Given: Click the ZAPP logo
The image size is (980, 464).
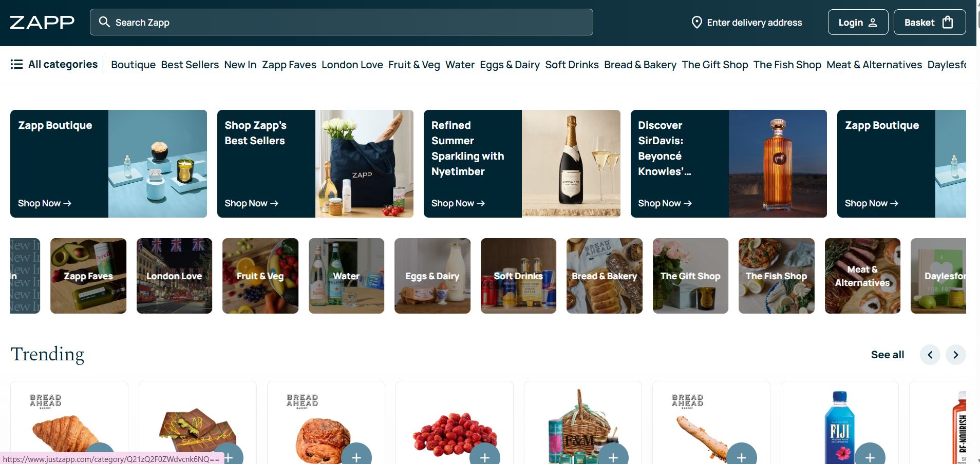Looking at the screenshot, I should pyautogui.click(x=42, y=22).
